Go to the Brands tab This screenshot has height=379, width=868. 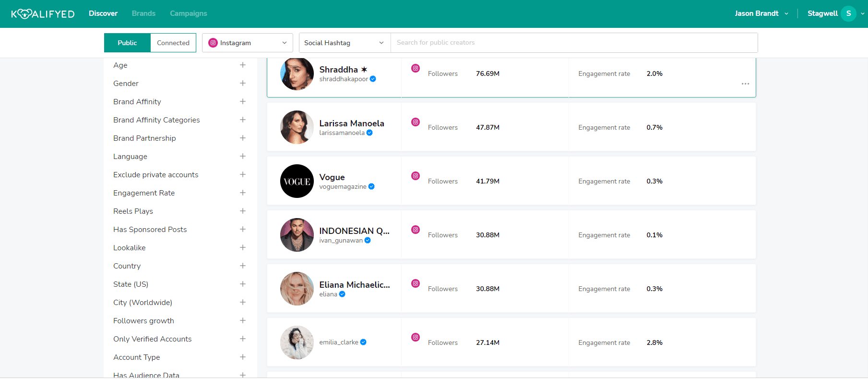143,13
